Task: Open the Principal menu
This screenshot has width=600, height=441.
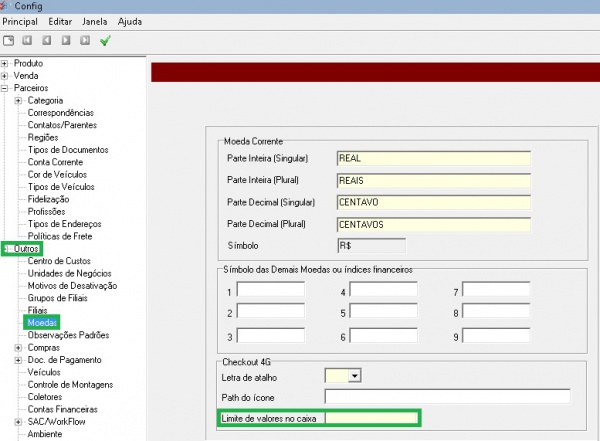Action: 20,21
